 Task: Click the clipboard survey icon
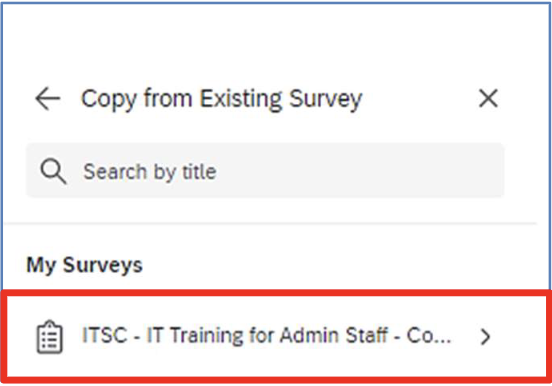click(50, 336)
